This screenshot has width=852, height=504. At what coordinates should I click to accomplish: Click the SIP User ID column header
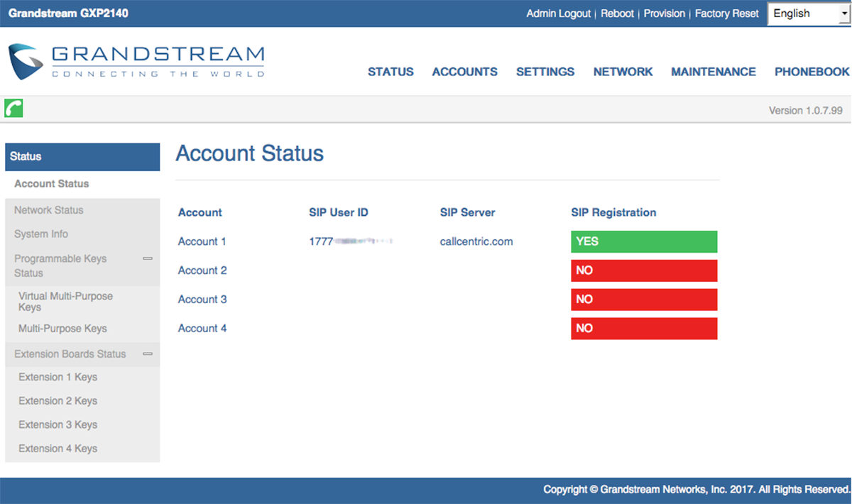pos(339,212)
